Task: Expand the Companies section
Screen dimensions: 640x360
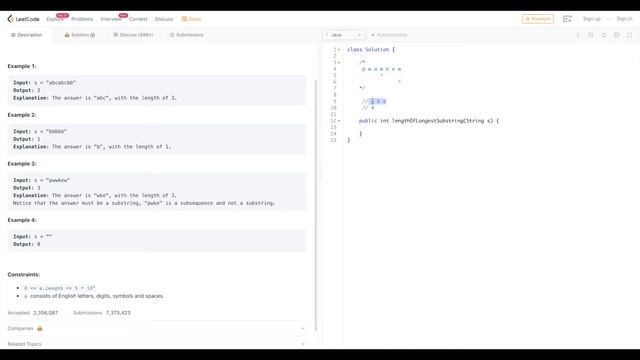Action: pos(157,328)
